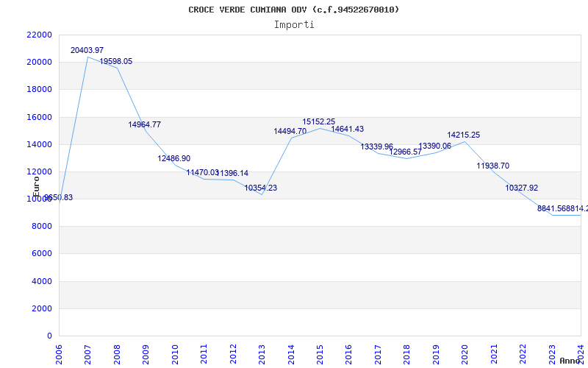Select the 11470.03 data label

pos(203,173)
